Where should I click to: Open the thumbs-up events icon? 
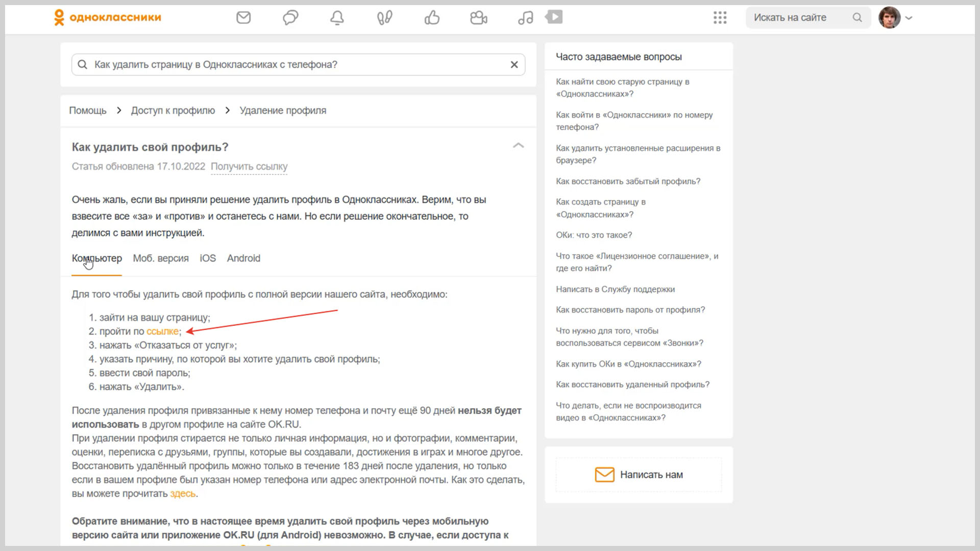point(432,18)
